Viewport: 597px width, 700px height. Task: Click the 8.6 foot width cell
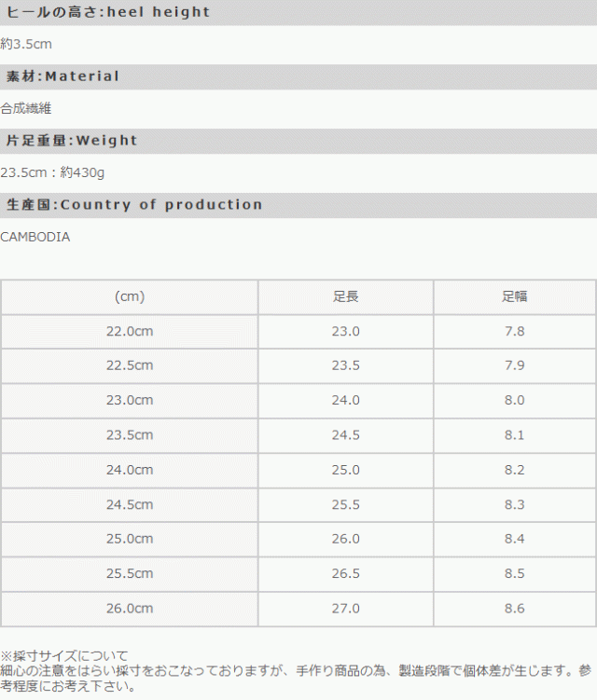tap(514, 609)
